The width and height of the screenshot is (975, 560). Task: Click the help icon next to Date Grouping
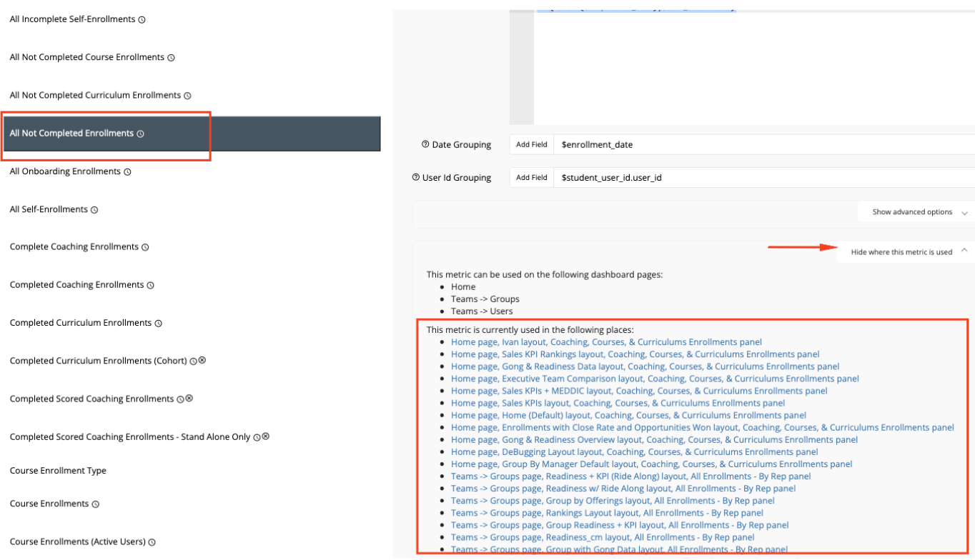tap(425, 144)
